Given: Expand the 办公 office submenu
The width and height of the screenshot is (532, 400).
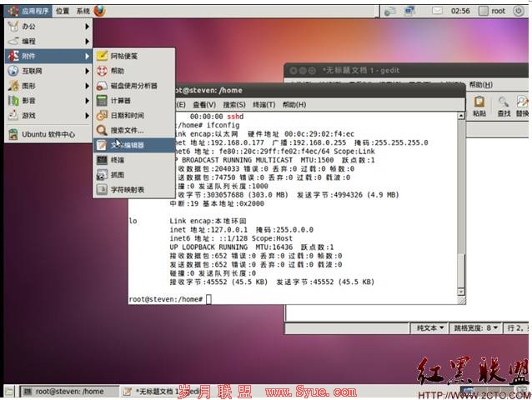Looking at the screenshot, I should click(x=48, y=26).
